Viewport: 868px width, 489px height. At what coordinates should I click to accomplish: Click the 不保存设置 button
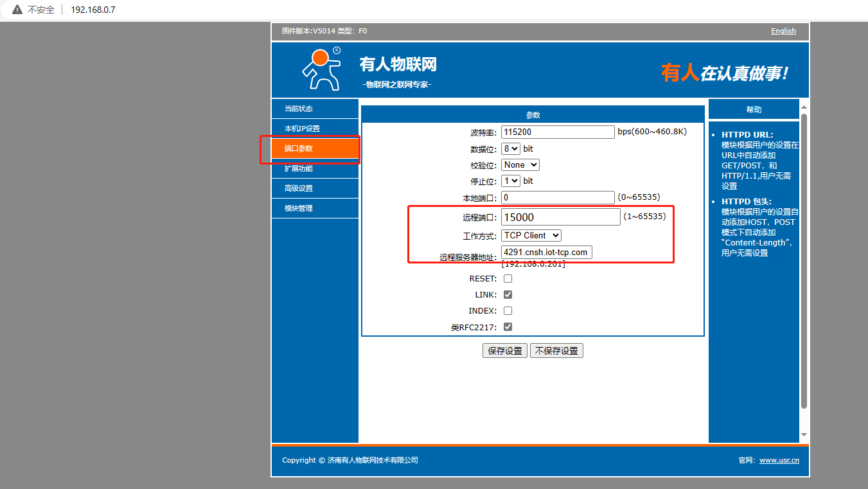556,351
